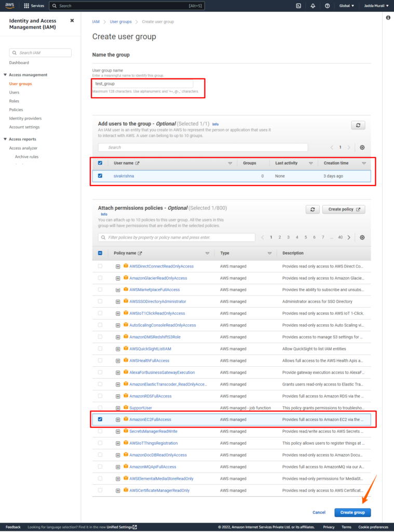This screenshot has height=532, width=394.
Task: Click external link icon beside Policy name
Action: 140,253
